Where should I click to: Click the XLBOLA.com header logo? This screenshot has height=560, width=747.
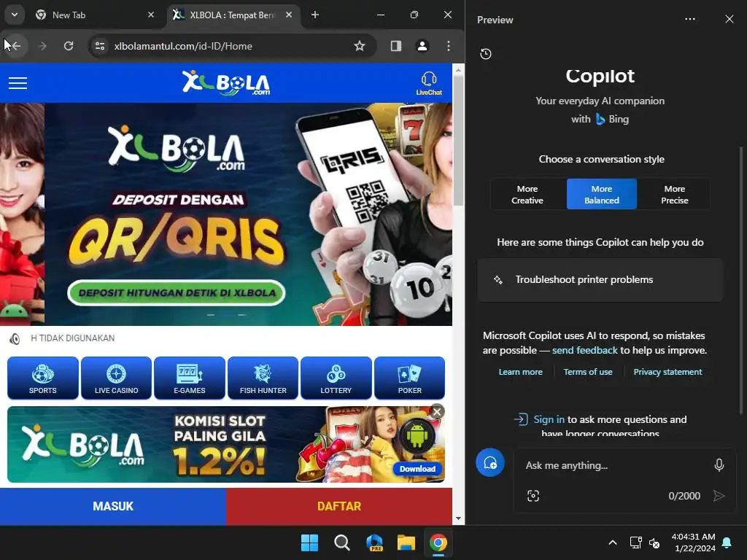pyautogui.click(x=226, y=83)
